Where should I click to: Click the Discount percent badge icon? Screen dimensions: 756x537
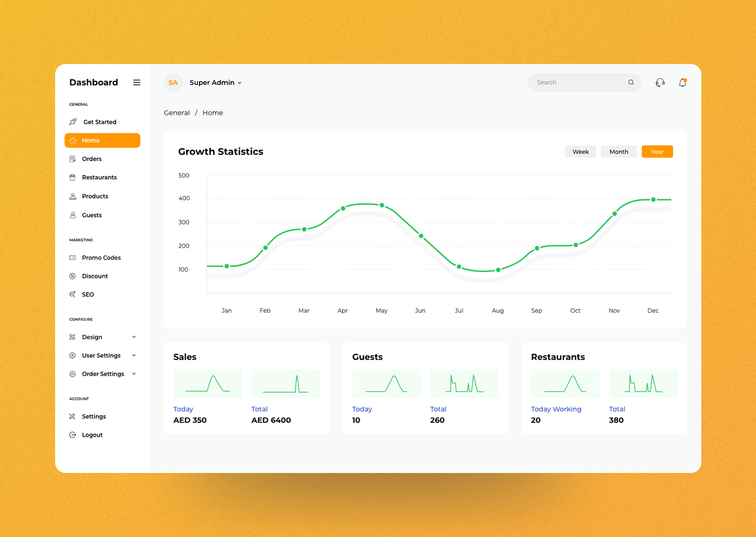coord(72,276)
